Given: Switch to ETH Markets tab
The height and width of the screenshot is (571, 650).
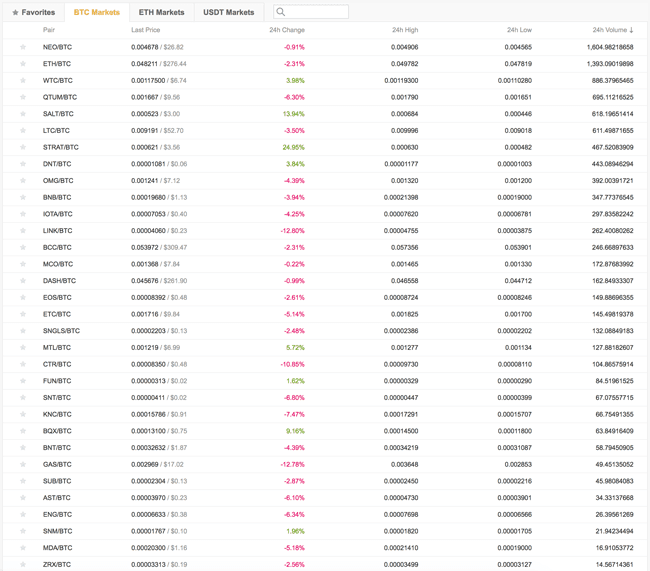Looking at the screenshot, I should tap(161, 12).
